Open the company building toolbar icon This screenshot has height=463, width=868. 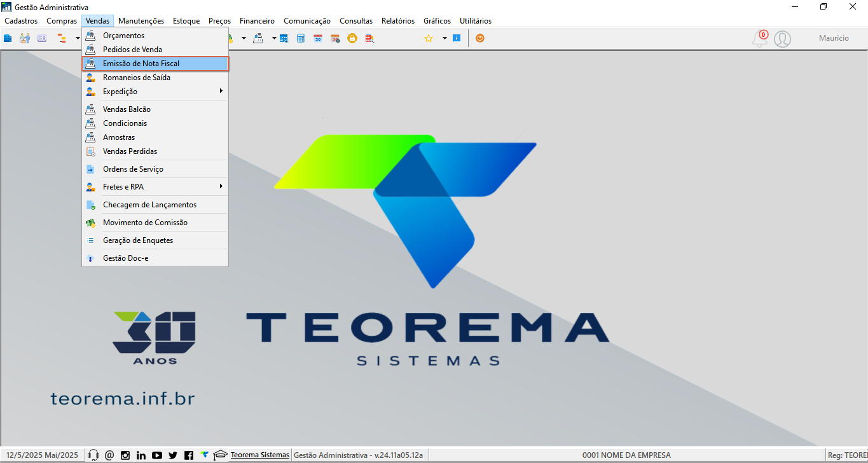pos(8,38)
